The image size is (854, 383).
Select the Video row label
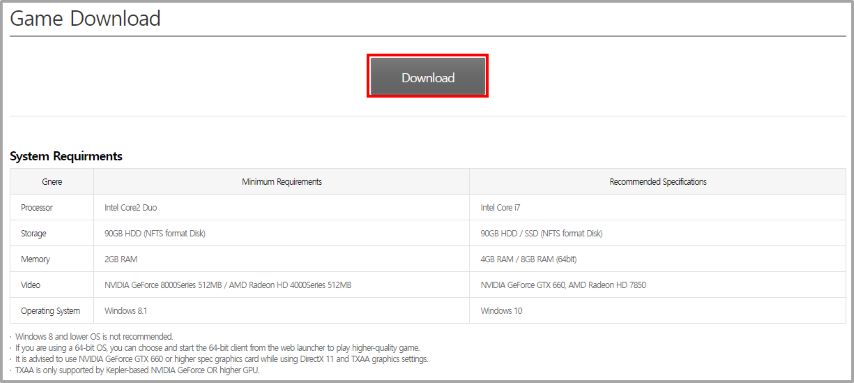pos(30,285)
